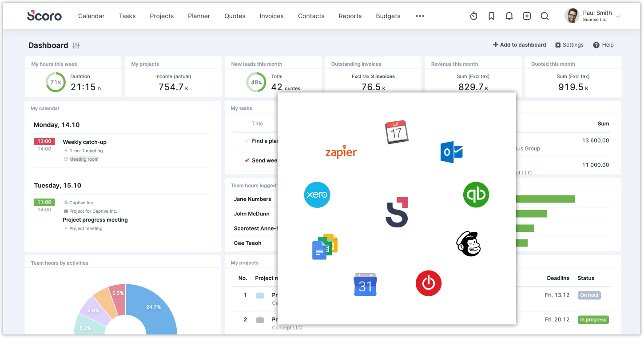The height and width of the screenshot is (338, 644).
Task: Open the Calendar menu
Action: (x=91, y=16)
